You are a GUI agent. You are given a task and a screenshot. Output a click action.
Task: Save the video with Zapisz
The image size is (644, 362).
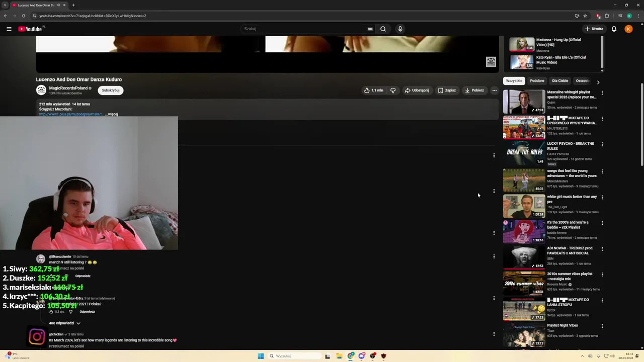(x=447, y=90)
